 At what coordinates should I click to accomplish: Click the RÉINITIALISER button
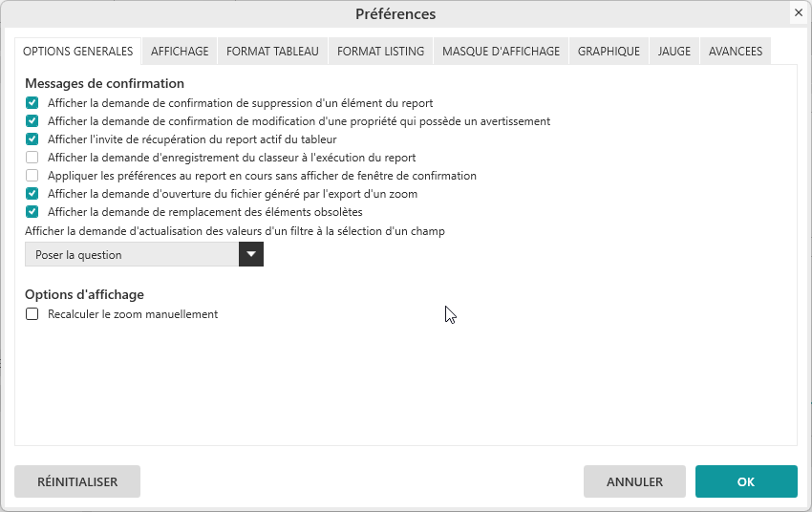click(x=77, y=481)
